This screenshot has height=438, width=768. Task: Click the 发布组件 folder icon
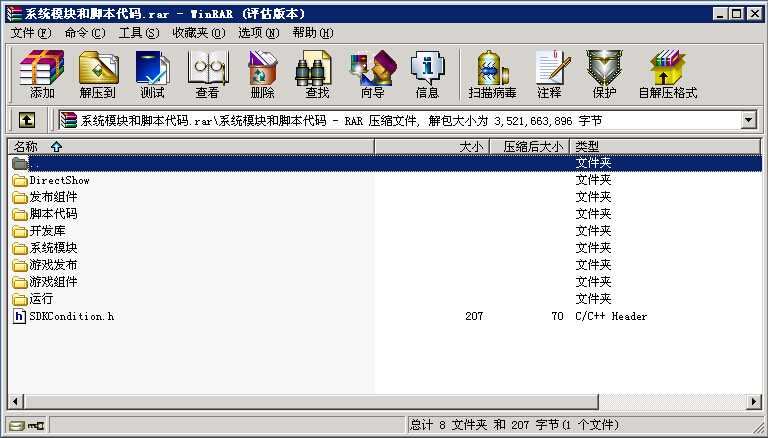(20, 197)
